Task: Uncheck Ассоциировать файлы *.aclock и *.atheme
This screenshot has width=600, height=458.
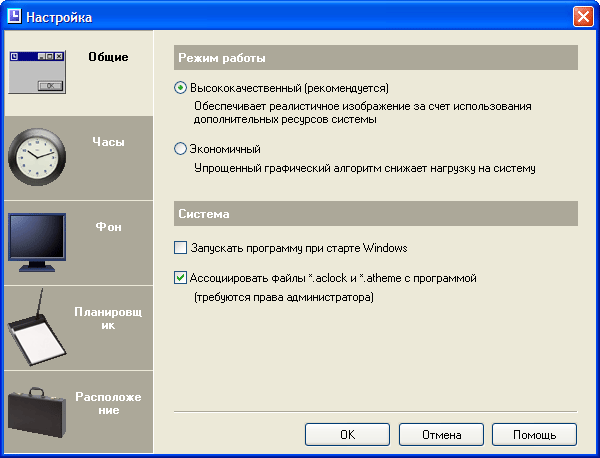Action: click(x=180, y=277)
